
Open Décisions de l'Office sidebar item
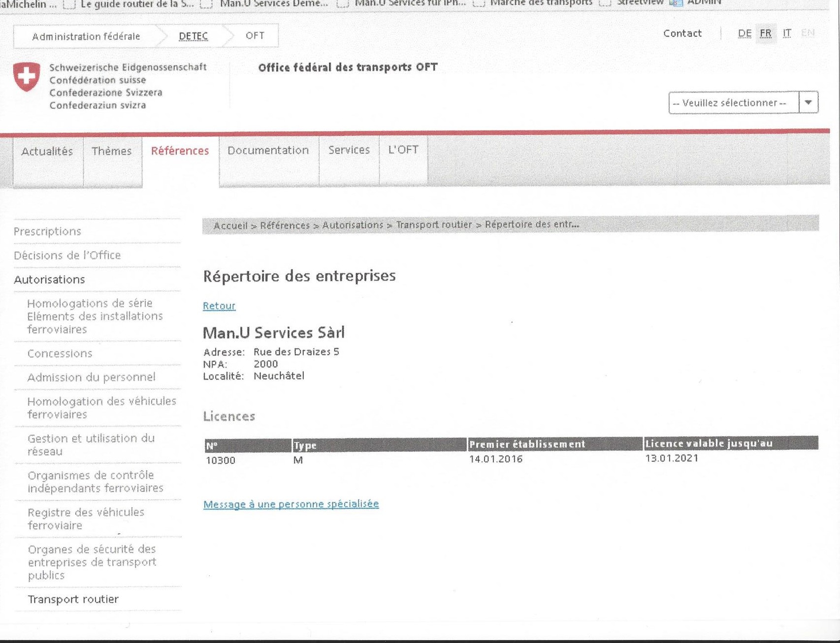(x=67, y=255)
